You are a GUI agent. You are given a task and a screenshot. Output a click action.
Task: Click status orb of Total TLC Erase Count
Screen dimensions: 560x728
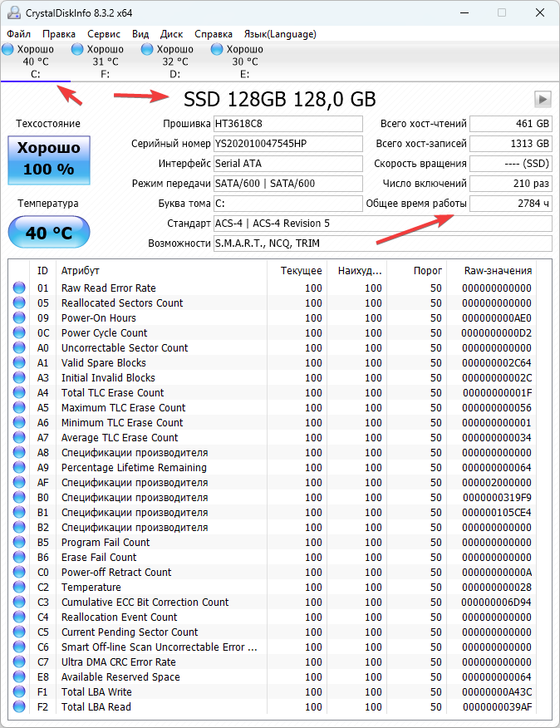[x=19, y=392]
